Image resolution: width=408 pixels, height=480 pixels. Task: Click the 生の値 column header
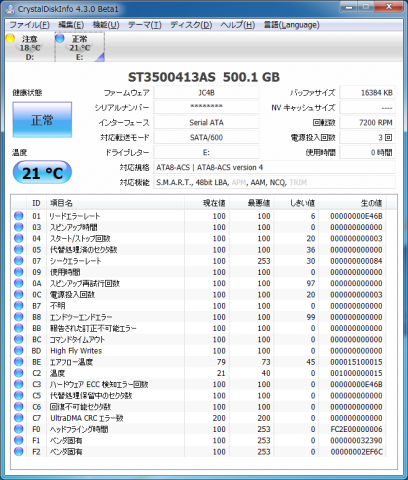pos(352,203)
